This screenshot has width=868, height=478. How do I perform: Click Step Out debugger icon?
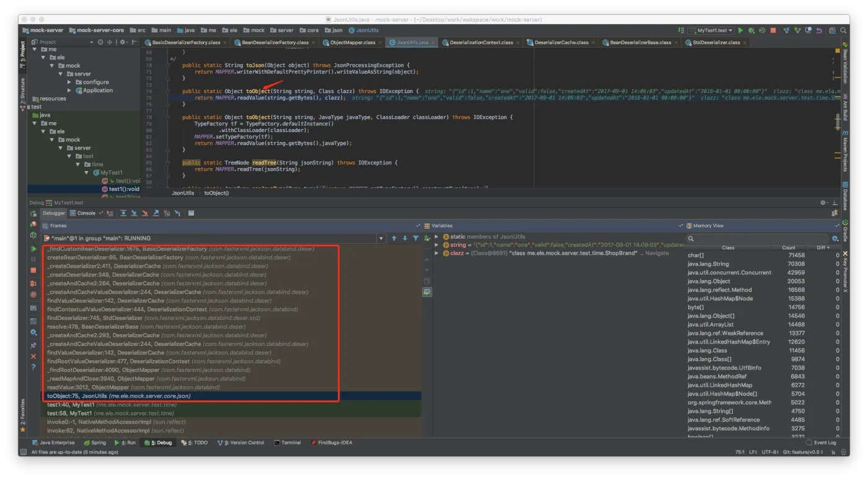156,213
